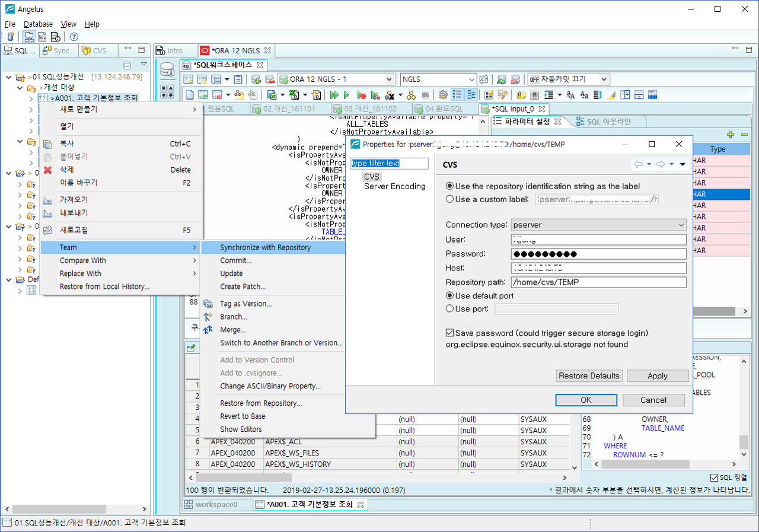
Task: Click the refresh connection icon beside NGLS
Action: pos(484,79)
